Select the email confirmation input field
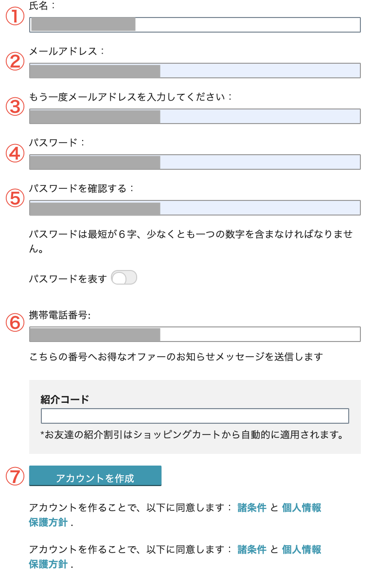The image size is (392, 576). pyautogui.click(x=195, y=116)
